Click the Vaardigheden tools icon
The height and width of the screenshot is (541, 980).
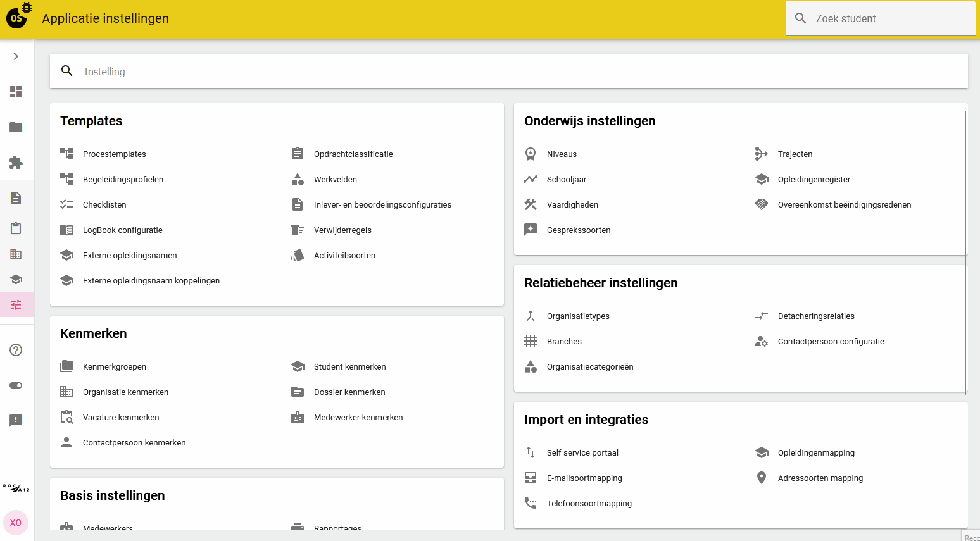coord(531,204)
